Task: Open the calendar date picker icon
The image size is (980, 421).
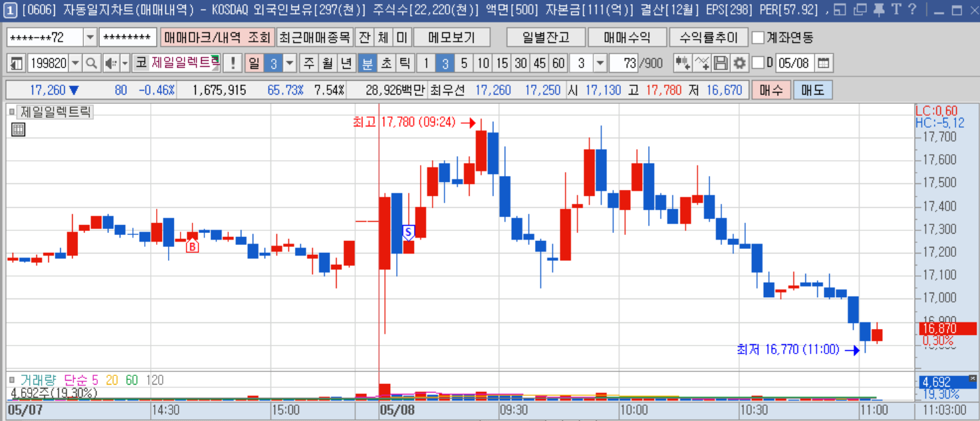Action: click(x=823, y=64)
